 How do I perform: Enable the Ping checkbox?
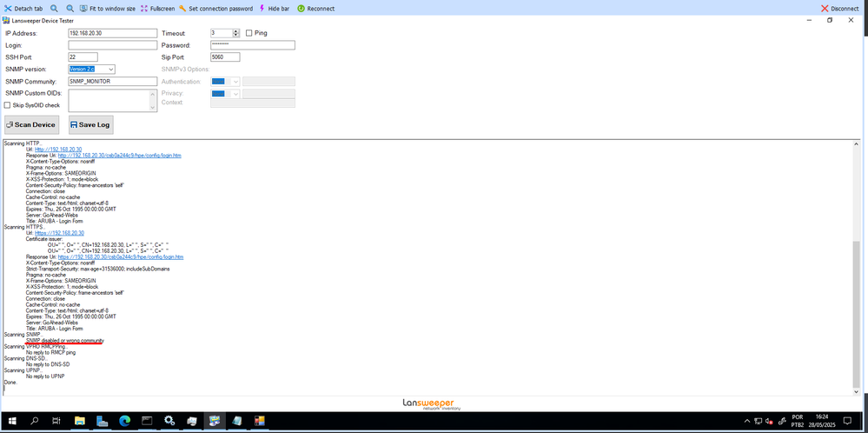(x=249, y=33)
